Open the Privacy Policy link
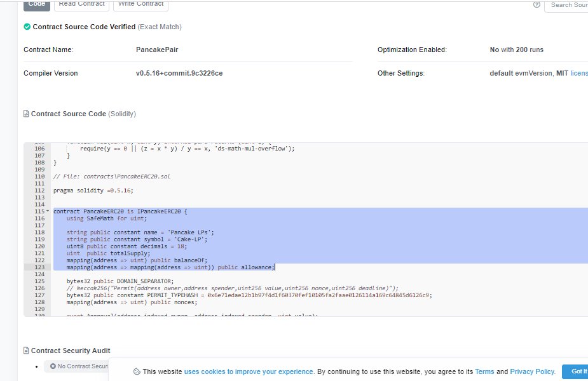 532,371
